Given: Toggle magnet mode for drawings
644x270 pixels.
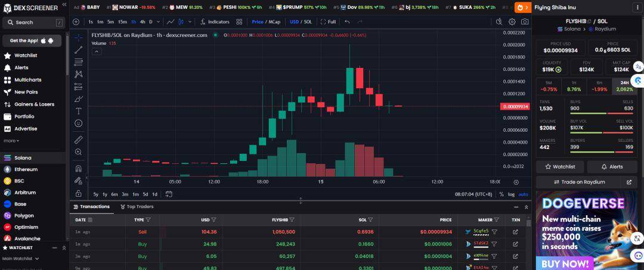Looking at the screenshot, I should (x=79, y=169).
